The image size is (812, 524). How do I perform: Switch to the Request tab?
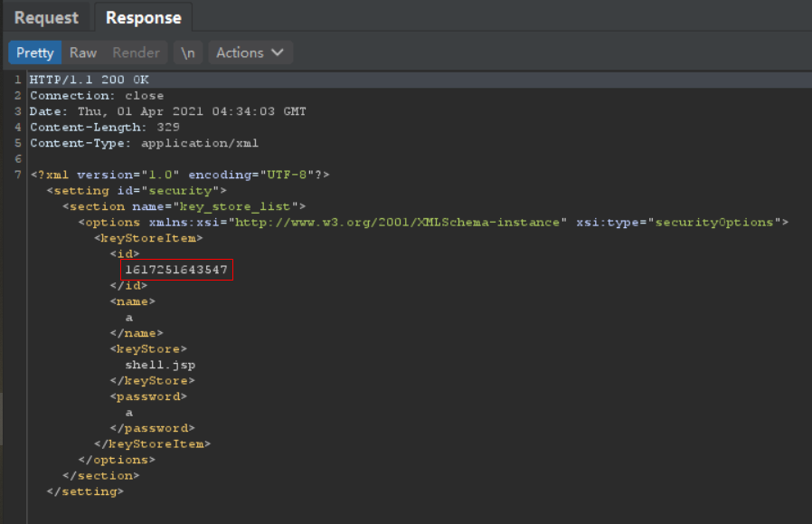pyautogui.click(x=46, y=17)
